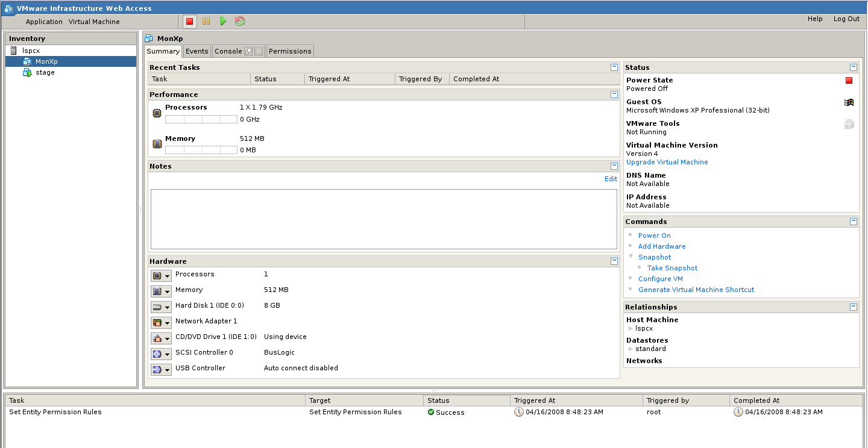Click the Power State red square icon
Viewport: 868px width, 448px height.
[849, 81]
